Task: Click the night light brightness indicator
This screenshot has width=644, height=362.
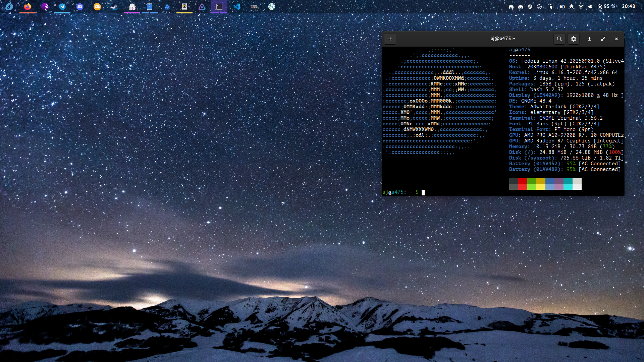Action: pyautogui.click(x=572, y=6)
